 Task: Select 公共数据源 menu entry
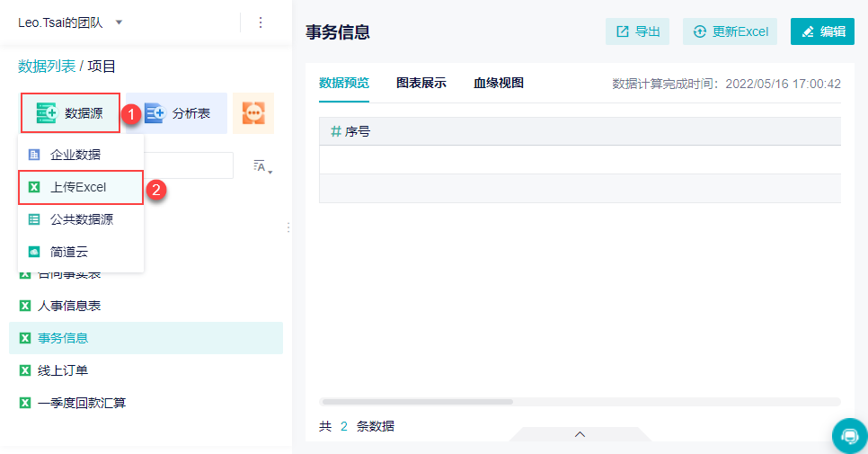point(81,219)
